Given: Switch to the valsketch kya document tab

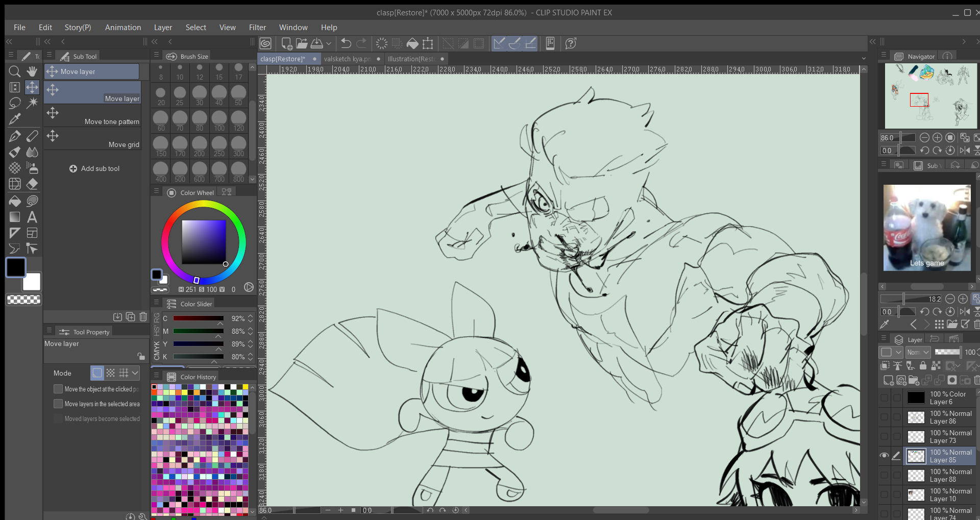Looking at the screenshot, I should point(347,59).
